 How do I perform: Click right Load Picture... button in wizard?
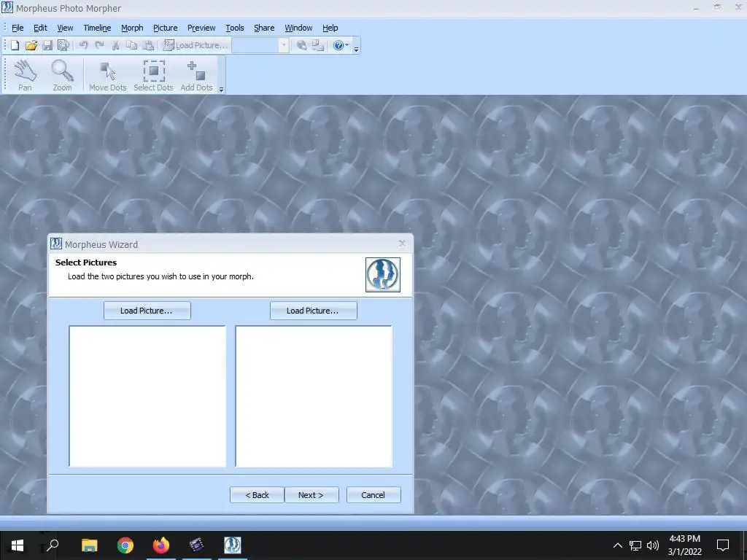[x=314, y=311]
